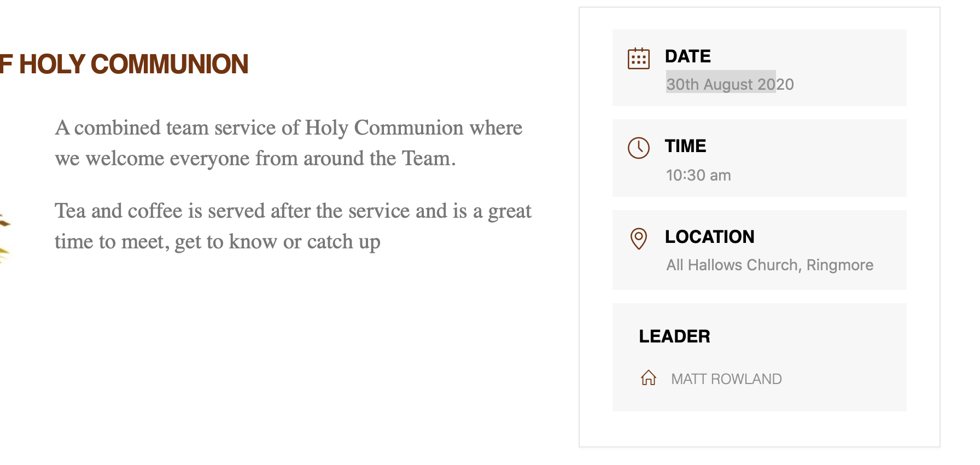The height and width of the screenshot is (465, 980).
Task: Open the MATT ROWLAND leader link
Action: point(726,379)
